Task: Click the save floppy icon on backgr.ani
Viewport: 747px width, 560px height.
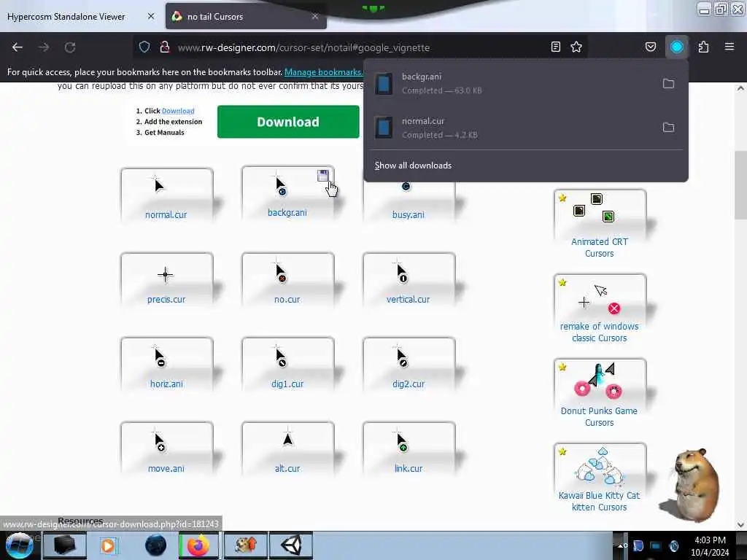Action: (323, 176)
